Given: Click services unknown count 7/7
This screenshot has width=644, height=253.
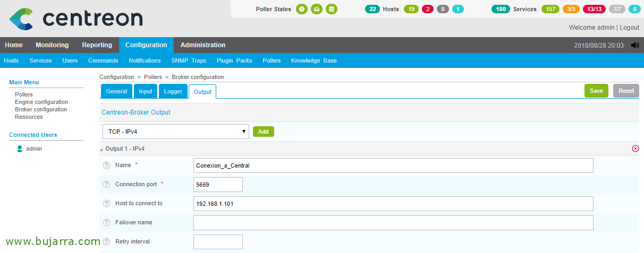Looking at the screenshot, I should 617,9.
